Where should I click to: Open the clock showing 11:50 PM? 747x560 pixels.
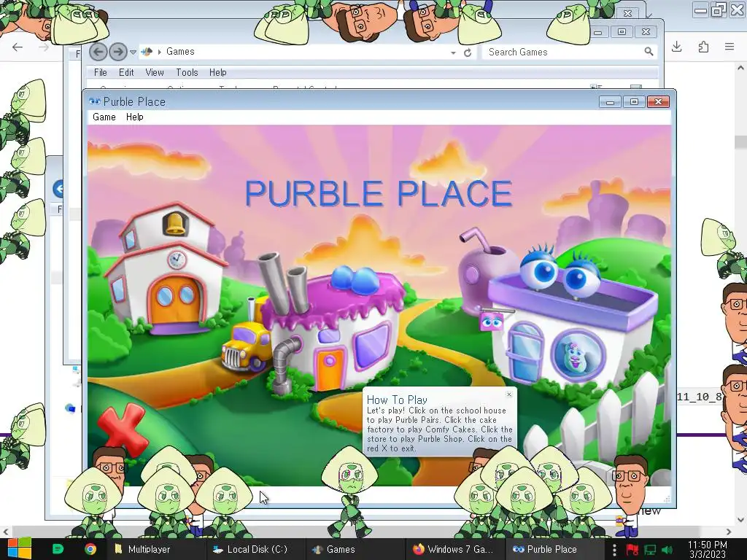(708, 549)
